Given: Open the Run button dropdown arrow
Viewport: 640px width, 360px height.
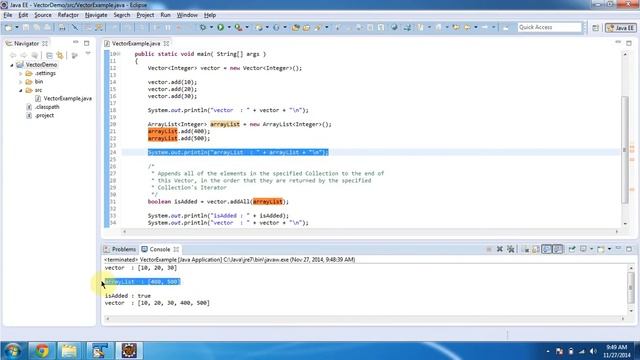Looking at the screenshot, I should coord(229,27).
